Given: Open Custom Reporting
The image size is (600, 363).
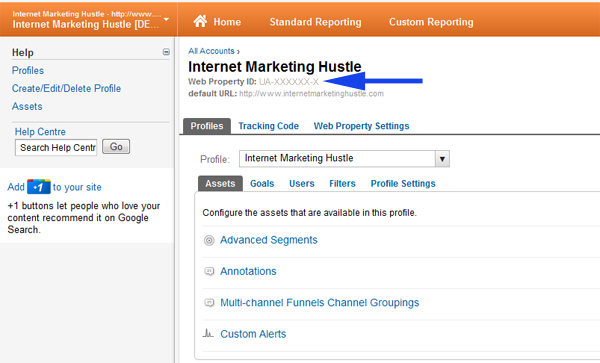Looking at the screenshot, I should pyautogui.click(x=431, y=22).
